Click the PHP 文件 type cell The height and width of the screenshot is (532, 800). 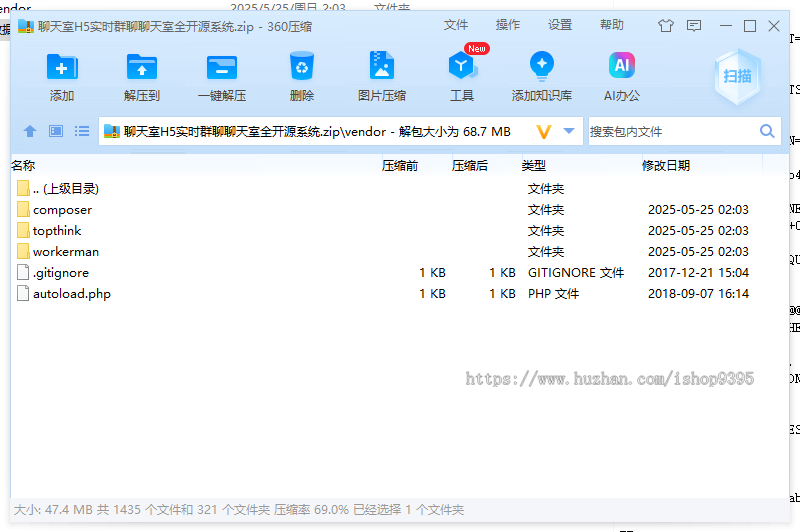pyautogui.click(x=553, y=294)
